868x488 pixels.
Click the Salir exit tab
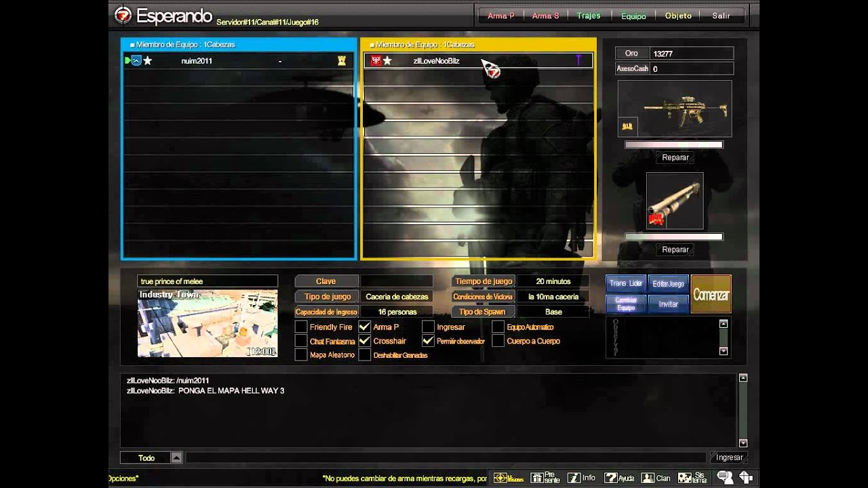pyautogui.click(x=722, y=16)
